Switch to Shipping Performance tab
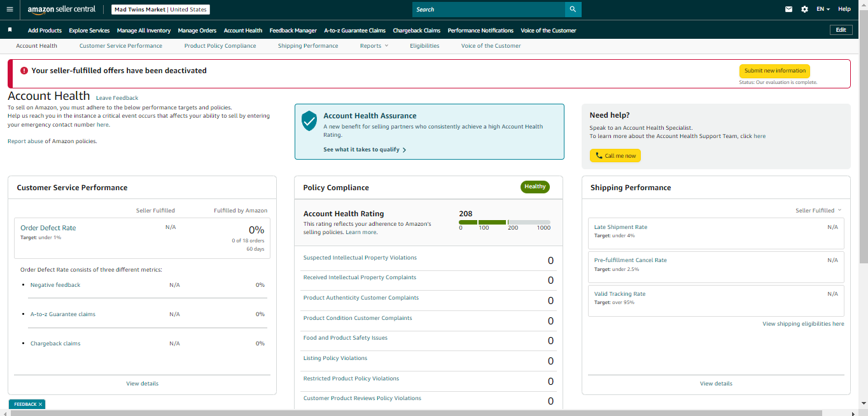This screenshot has width=868, height=416. coord(308,46)
